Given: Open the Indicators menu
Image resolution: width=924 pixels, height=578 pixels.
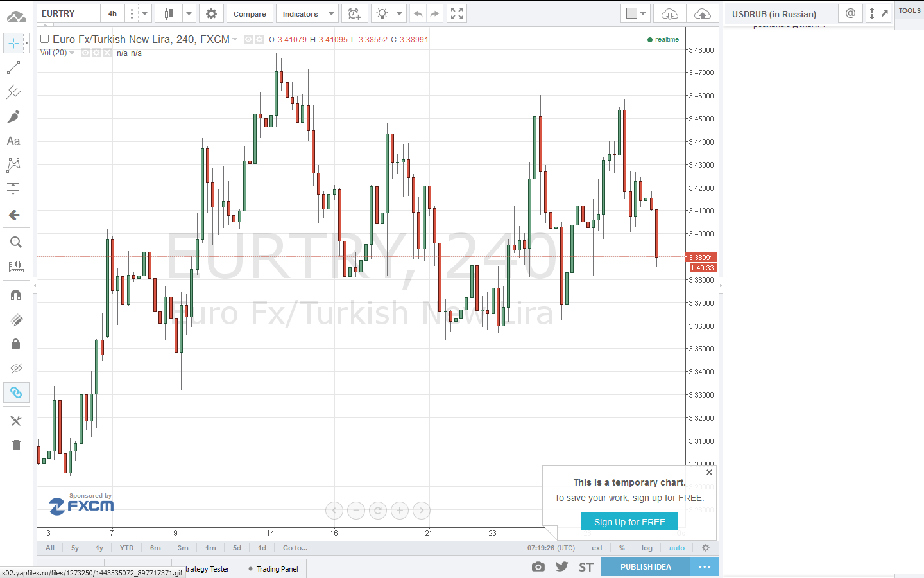Looking at the screenshot, I should [x=300, y=13].
